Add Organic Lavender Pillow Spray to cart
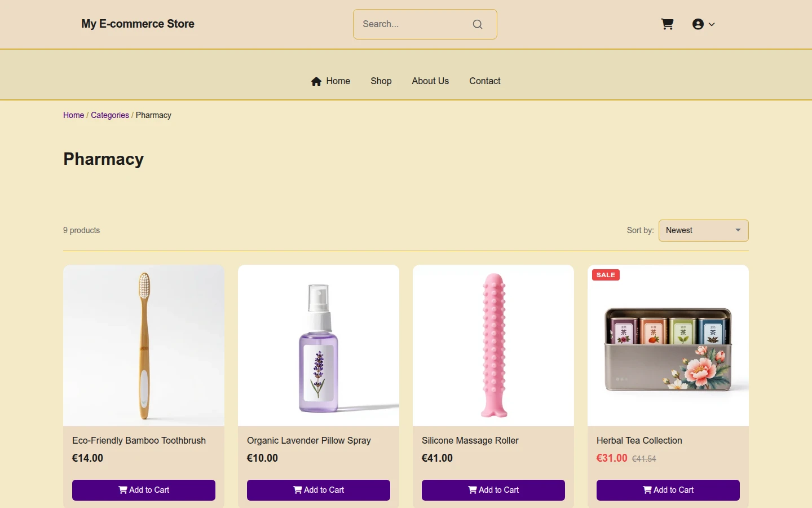This screenshot has height=508, width=812. pyautogui.click(x=319, y=490)
